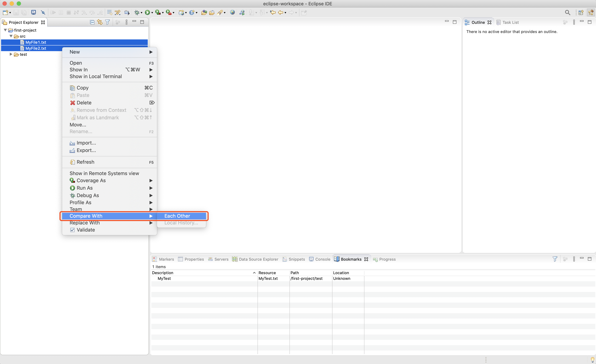Open the New submenu in context menu
The image size is (596, 364).
110,52
